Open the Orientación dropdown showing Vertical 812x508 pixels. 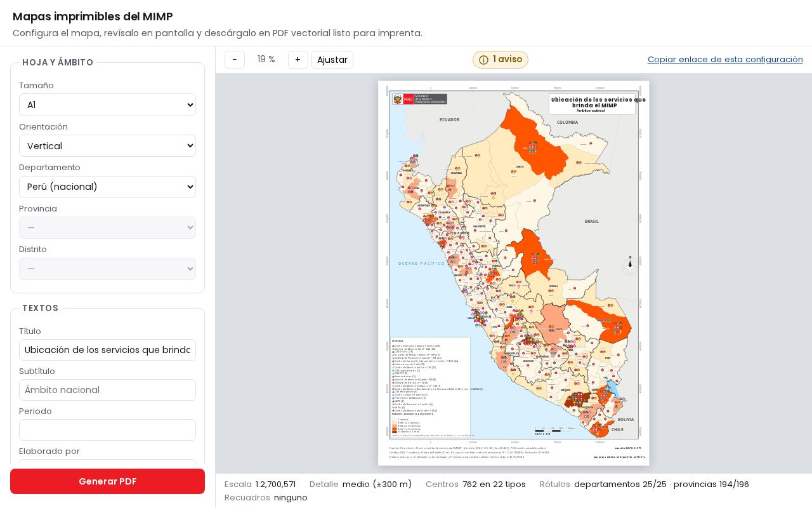[107, 146]
